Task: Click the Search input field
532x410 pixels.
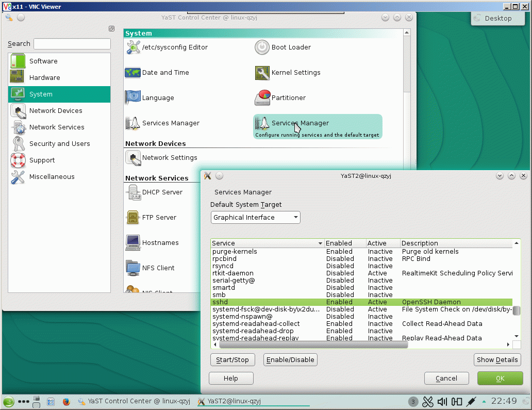Action: (72, 44)
